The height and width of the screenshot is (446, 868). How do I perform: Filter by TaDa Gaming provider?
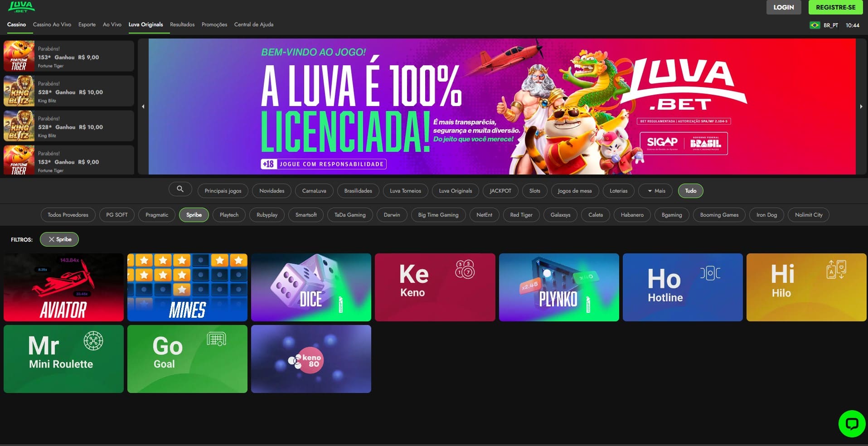(x=350, y=215)
